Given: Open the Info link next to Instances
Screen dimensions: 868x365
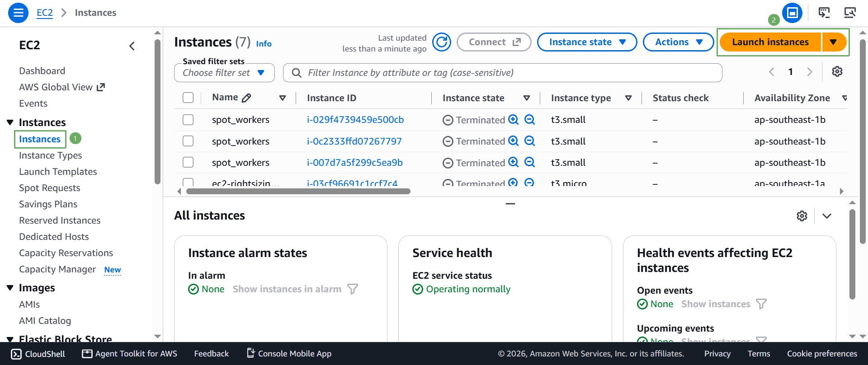Looking at the screenshot, I should point(264,44).
